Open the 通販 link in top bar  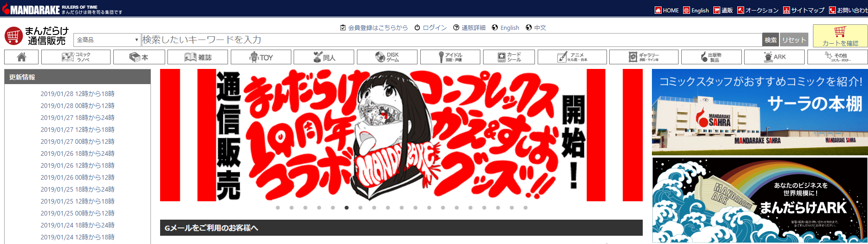coord(723,10)
